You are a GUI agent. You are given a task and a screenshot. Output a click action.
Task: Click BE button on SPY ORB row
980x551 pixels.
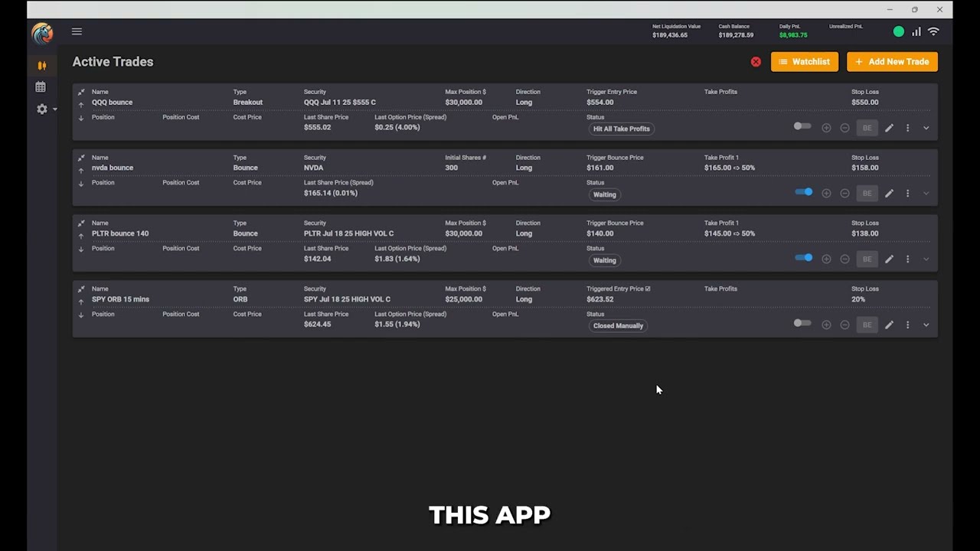867,325
